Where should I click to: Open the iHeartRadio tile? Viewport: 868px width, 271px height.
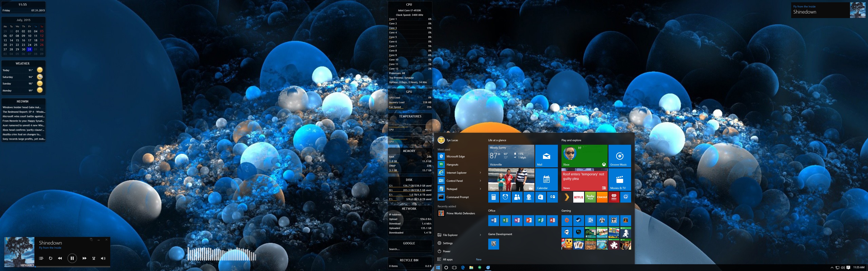[x=614, y=197]
